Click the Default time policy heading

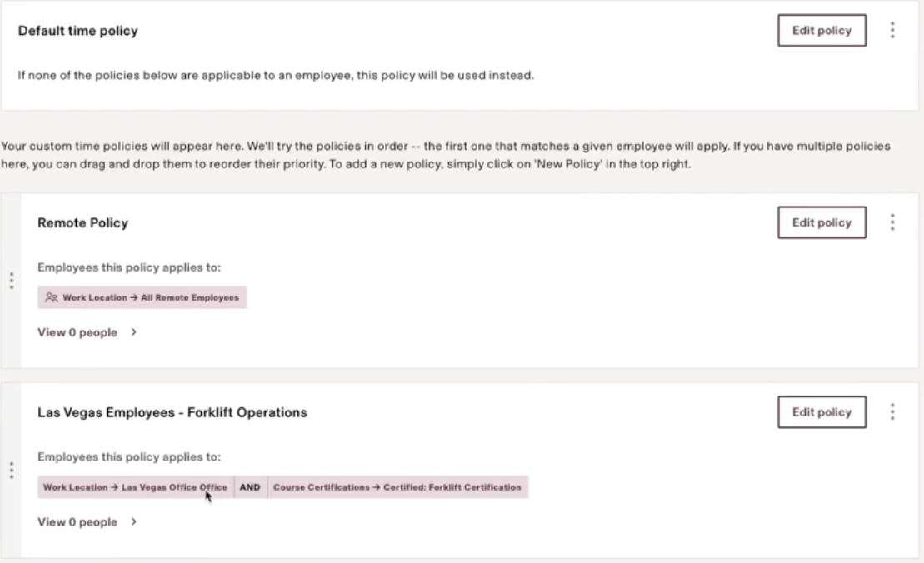78,32
